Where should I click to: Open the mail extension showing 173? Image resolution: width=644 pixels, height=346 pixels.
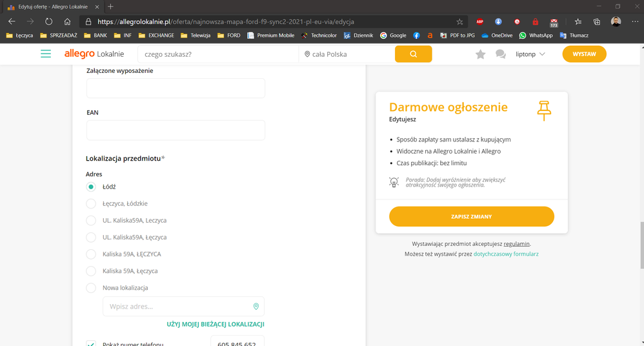(554, 23)
